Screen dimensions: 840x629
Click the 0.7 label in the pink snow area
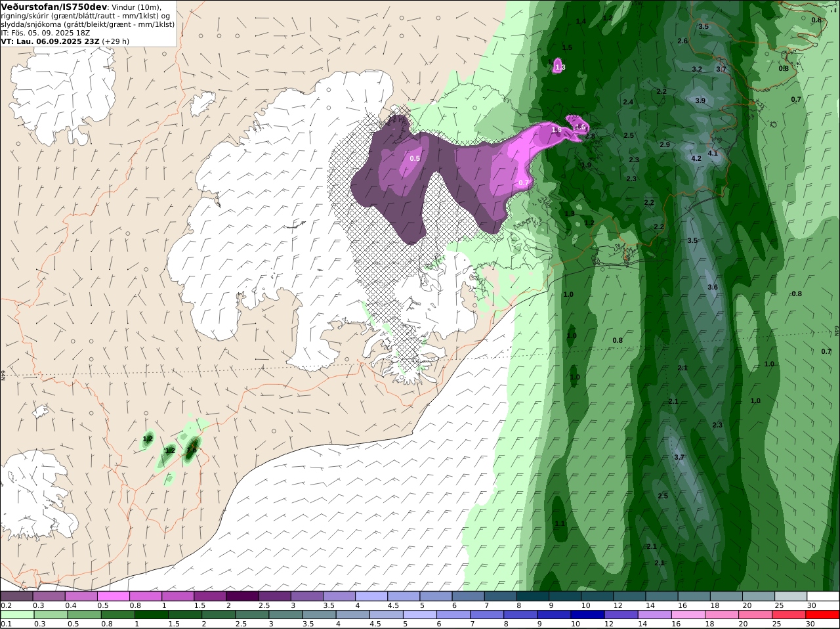pos(523,183)
